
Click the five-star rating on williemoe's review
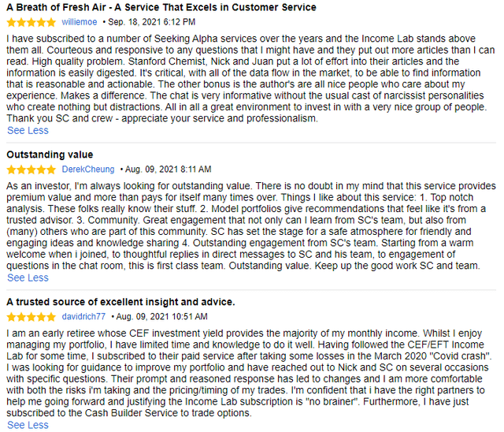[31, 22]
